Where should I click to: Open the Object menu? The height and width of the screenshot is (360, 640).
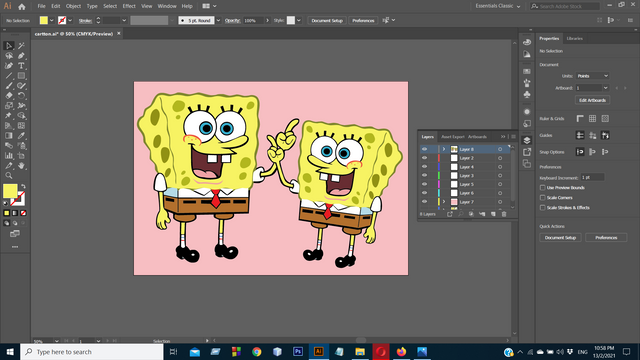pos(73,6)
